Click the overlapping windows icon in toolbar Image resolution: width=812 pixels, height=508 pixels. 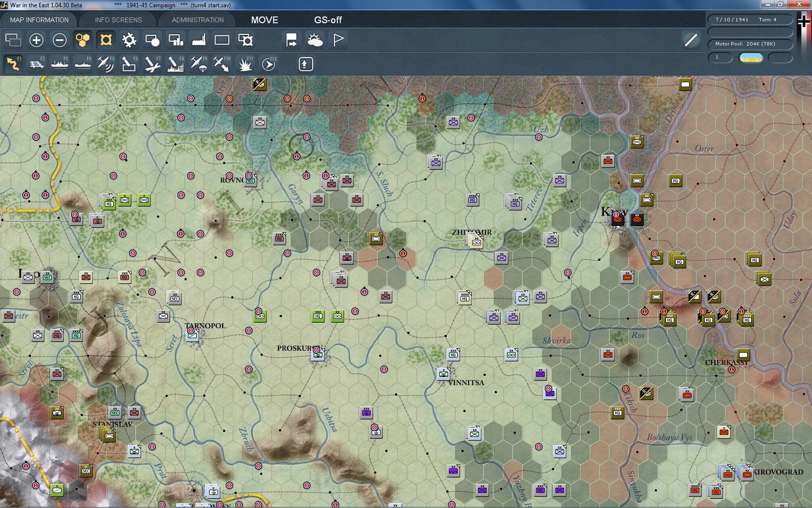click(x=13, y=40)
